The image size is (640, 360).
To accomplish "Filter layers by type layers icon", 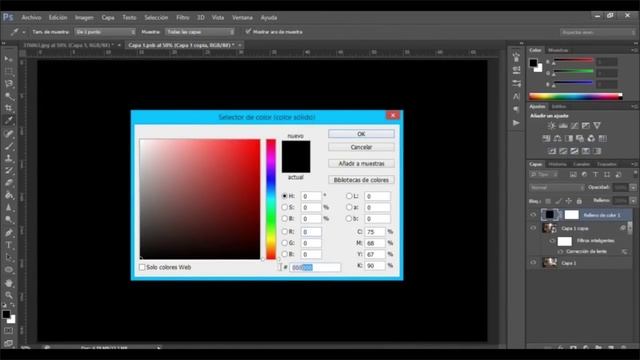I will point(596,175).
